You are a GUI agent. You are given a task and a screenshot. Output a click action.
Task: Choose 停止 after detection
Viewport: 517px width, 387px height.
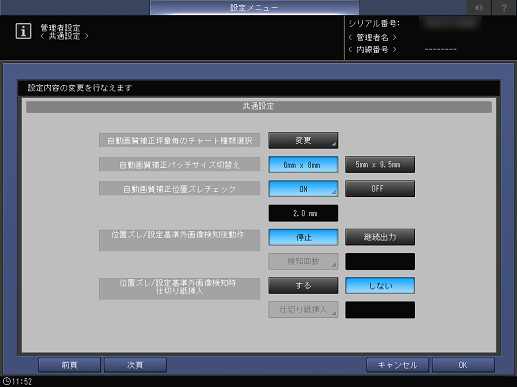[303, 237]
